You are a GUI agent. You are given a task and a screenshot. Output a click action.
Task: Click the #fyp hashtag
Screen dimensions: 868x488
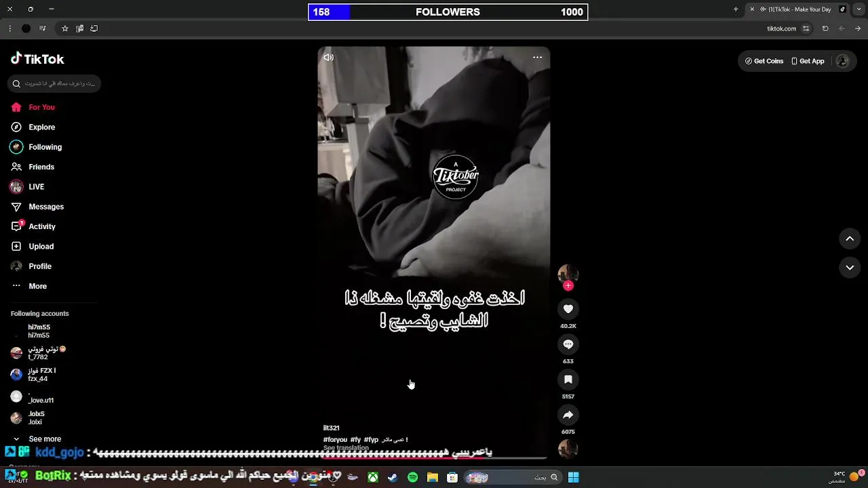click(x=371, y=440)
